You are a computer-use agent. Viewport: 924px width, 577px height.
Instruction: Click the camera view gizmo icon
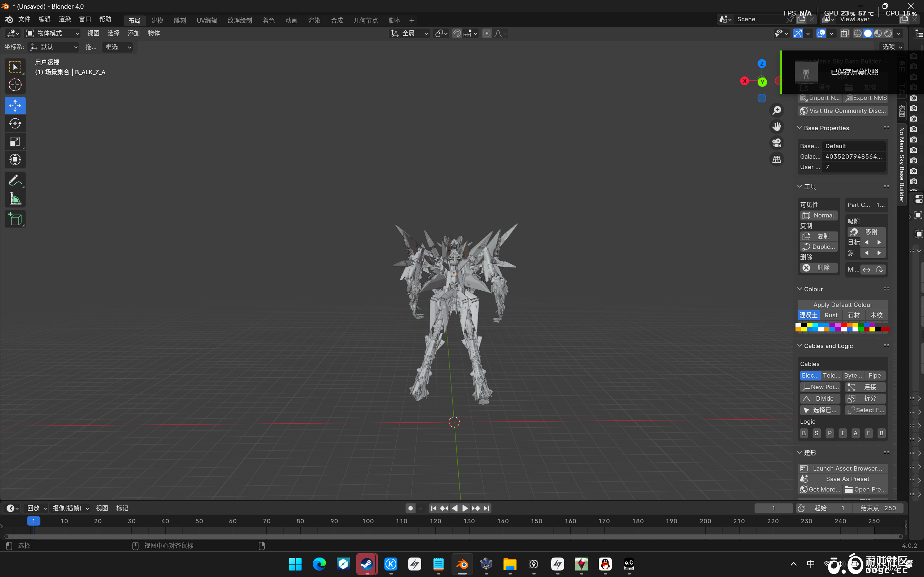tap(777, 143)
